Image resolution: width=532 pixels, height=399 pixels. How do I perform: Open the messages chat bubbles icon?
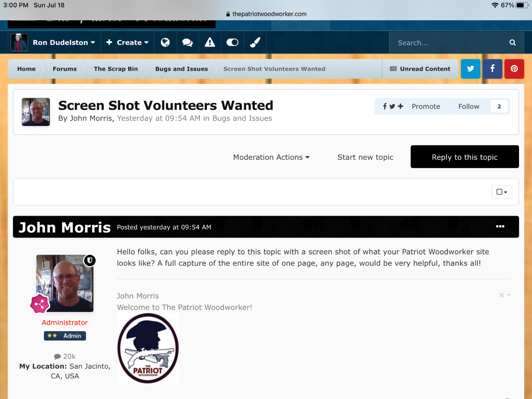point(188,42)
